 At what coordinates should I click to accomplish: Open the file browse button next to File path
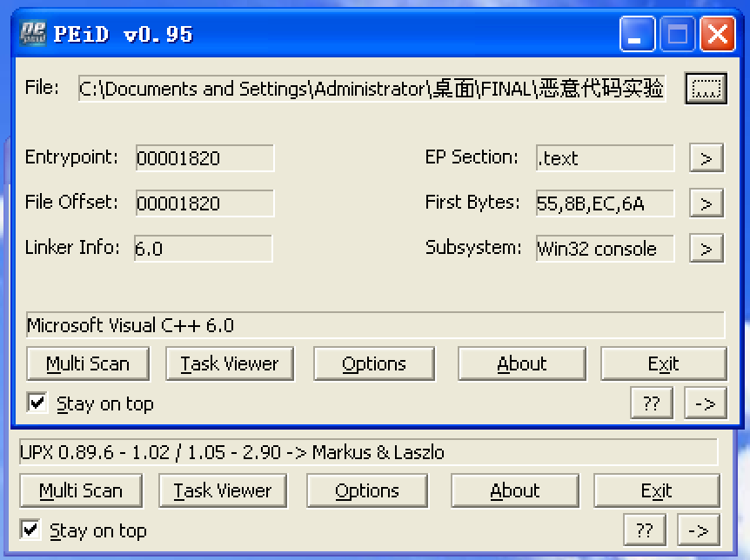tap(706, 88)
